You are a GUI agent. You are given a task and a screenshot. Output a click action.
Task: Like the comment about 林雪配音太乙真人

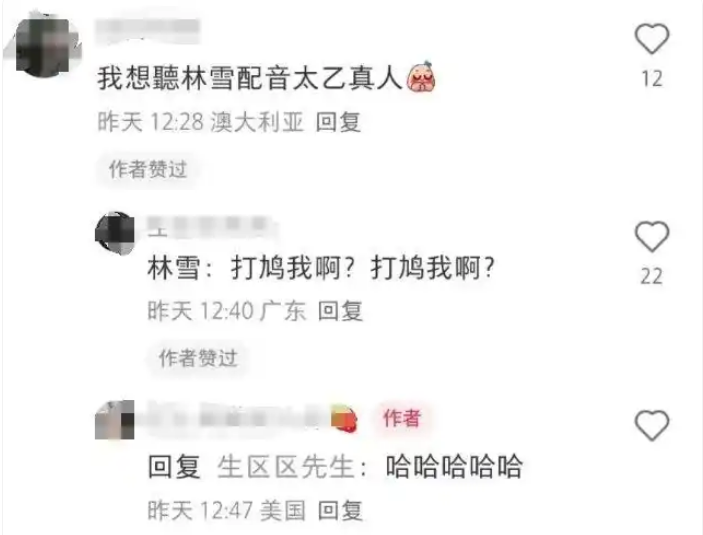[651, 39]
